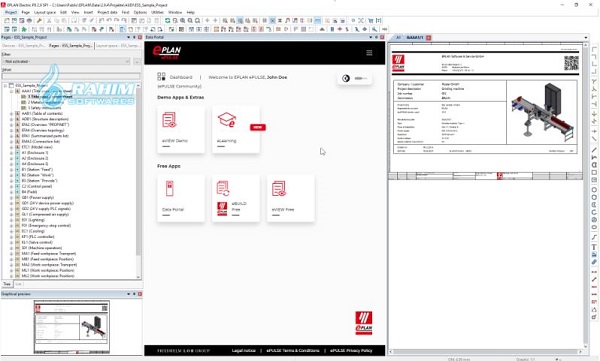Open the Data Portal free app card
Screen dimensions: 600x361
click(181, 198)
